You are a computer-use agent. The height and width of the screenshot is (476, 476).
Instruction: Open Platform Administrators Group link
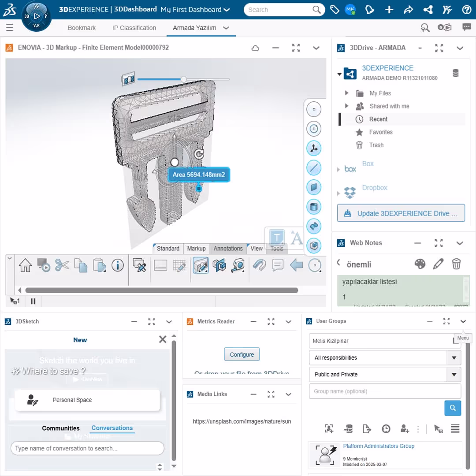[379, 446]
